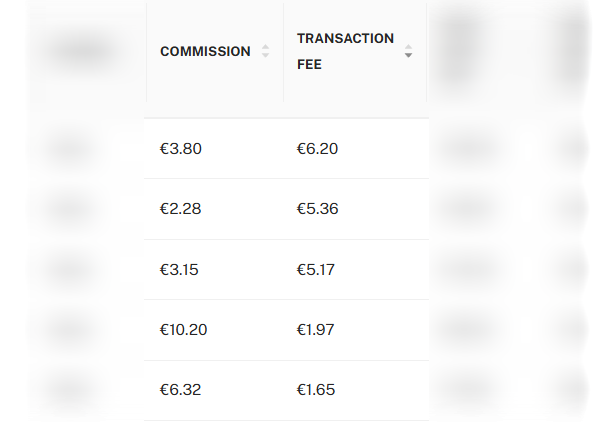
Task: Click the €1.65 transaction fee cell
Action: pos(356,390)
